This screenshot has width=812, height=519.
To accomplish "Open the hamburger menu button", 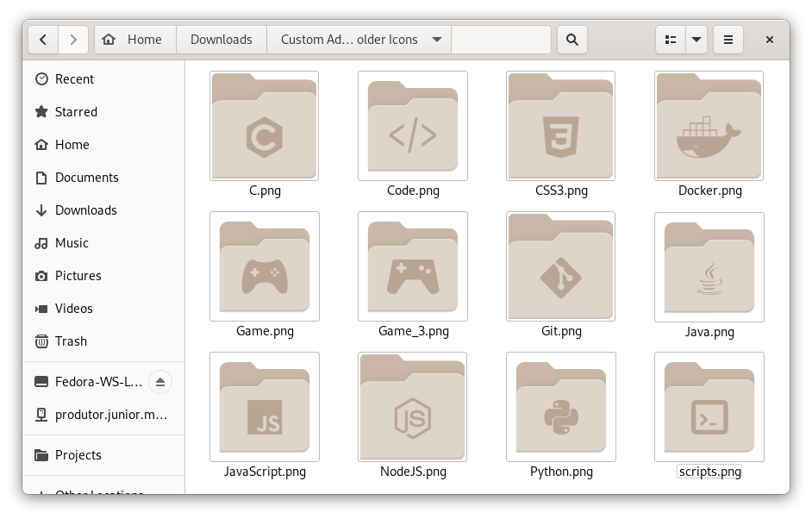I will tap(728, 40).
